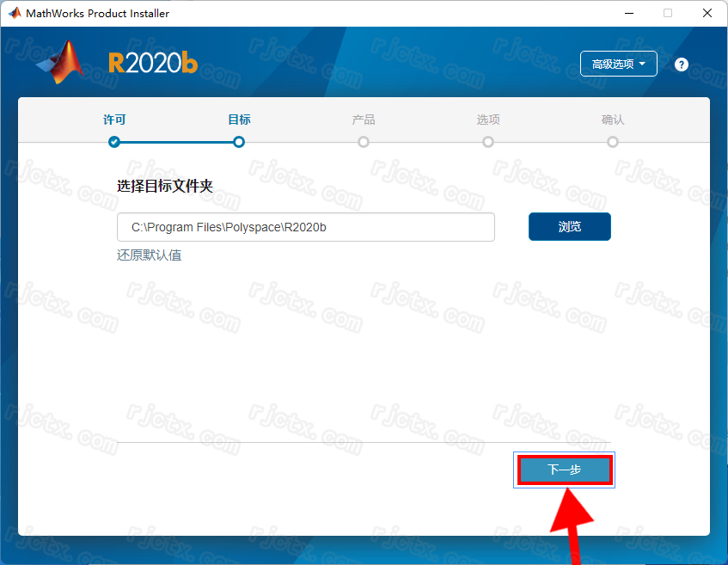Click the 目标 step circle indicator
Viewport: 728px width, 565px height.
pyautogui.click(x=239, y=142)
